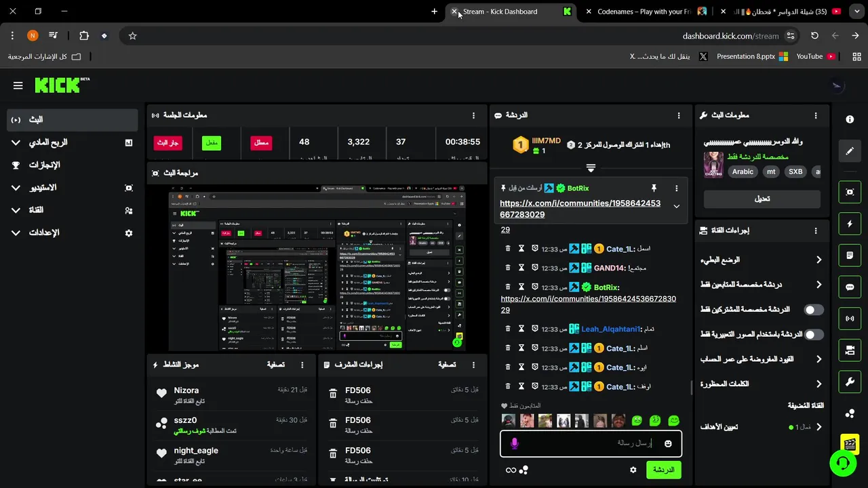
Task: Open the browser extensions puzzle icon
Action: (x=84, y=36)
